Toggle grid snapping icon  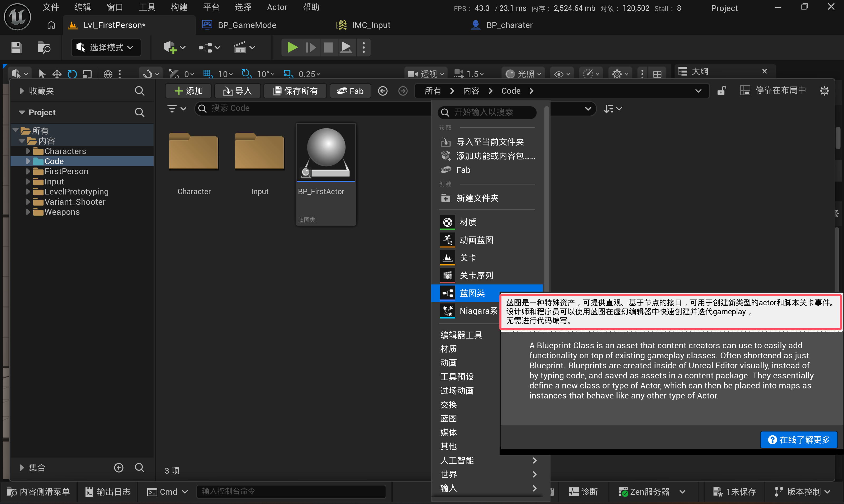coord(207,74)
